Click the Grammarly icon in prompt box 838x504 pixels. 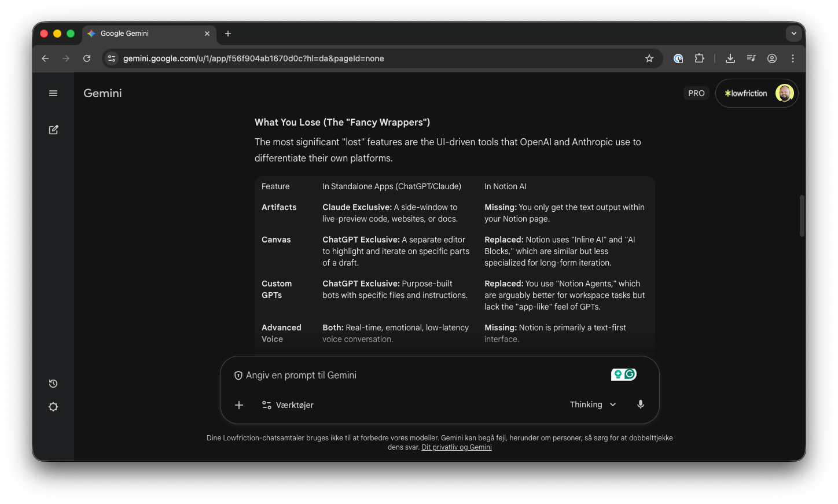630,374
